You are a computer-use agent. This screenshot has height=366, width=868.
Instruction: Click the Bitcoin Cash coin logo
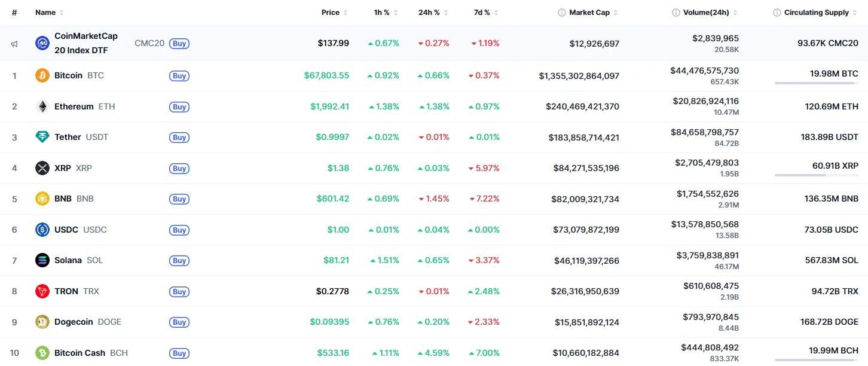pos(41,353)
